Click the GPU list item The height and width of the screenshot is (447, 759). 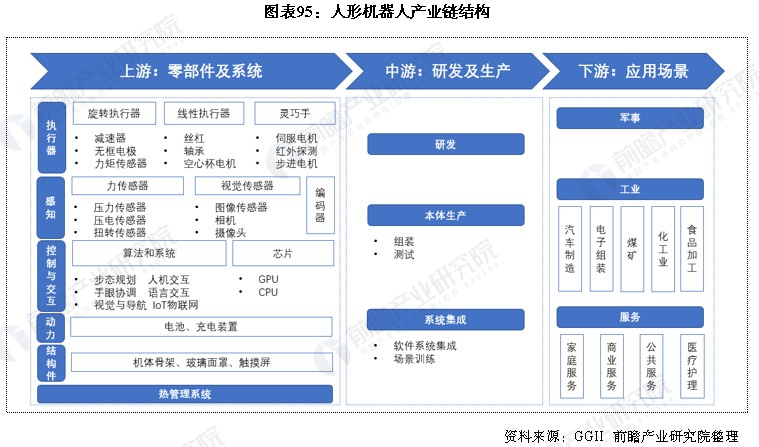tap(268, 279)
